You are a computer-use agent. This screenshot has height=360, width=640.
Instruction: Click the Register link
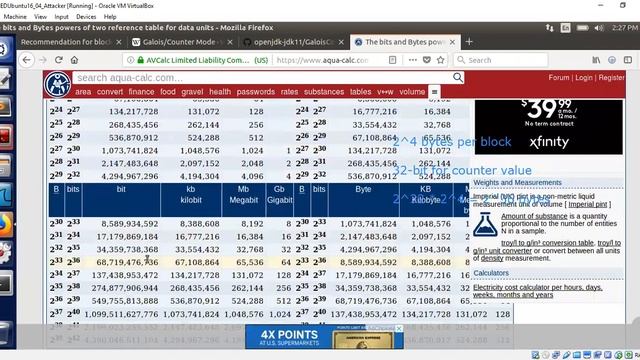pos(611,78)
